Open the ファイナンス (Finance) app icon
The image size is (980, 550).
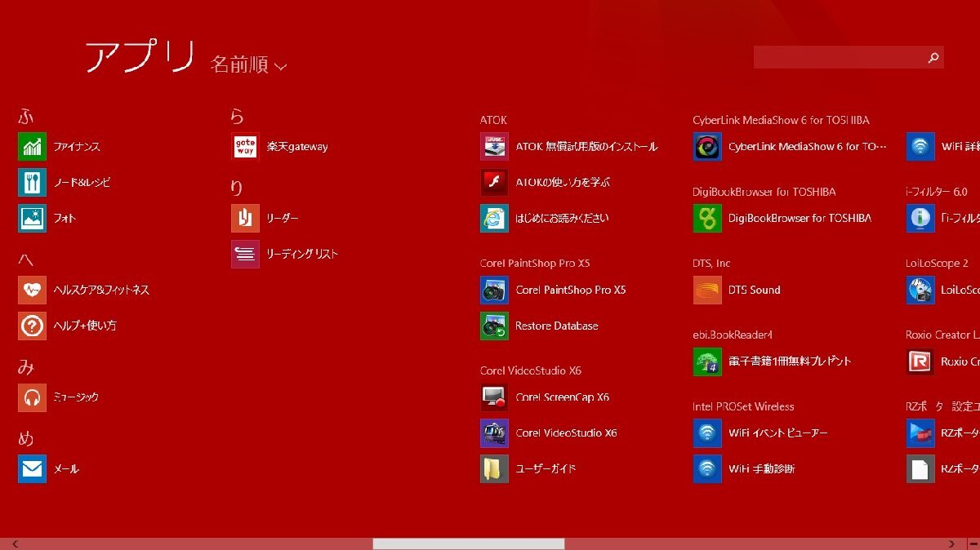(x=32, y=147)
